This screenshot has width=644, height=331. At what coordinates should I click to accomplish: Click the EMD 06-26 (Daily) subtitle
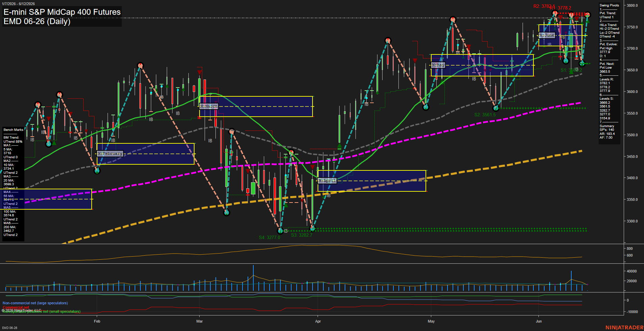click(37, 21)
